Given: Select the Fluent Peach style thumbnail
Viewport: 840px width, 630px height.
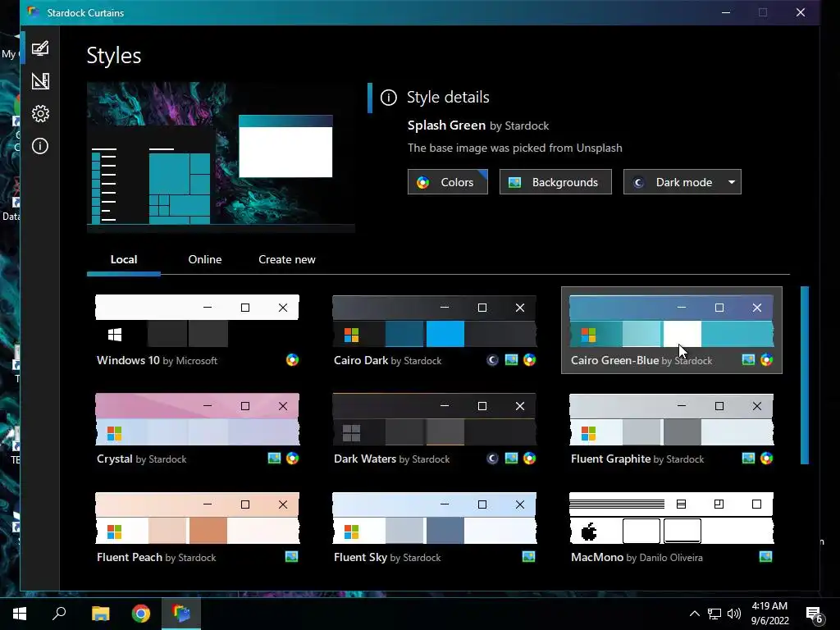Looking at the screenshot, I should 197,518.
